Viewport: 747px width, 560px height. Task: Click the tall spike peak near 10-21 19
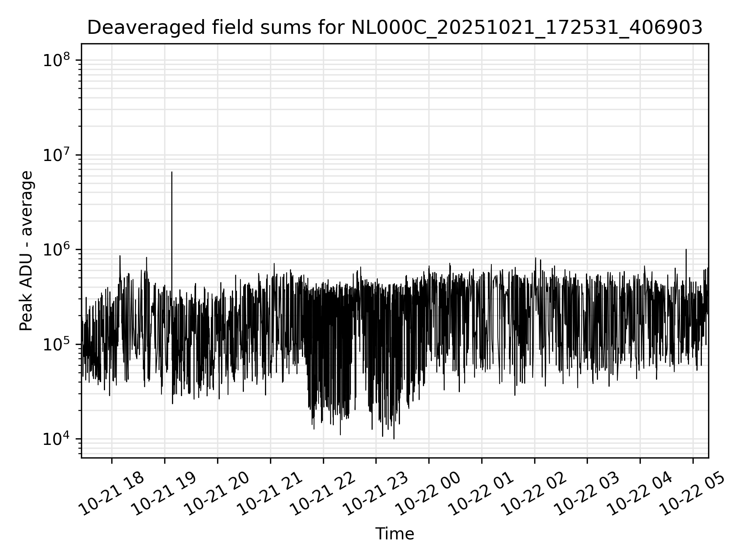[172, 172]
